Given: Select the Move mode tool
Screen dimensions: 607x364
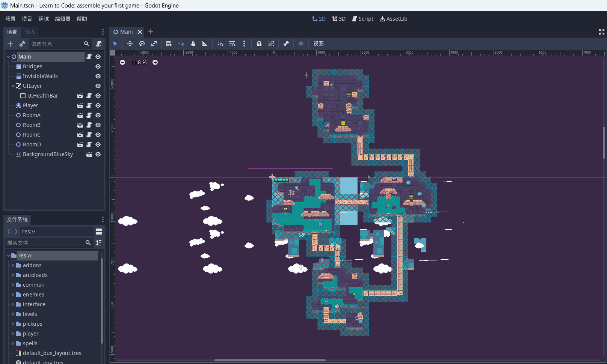Looking at the screenshot, I should click(x=130, y=44).
